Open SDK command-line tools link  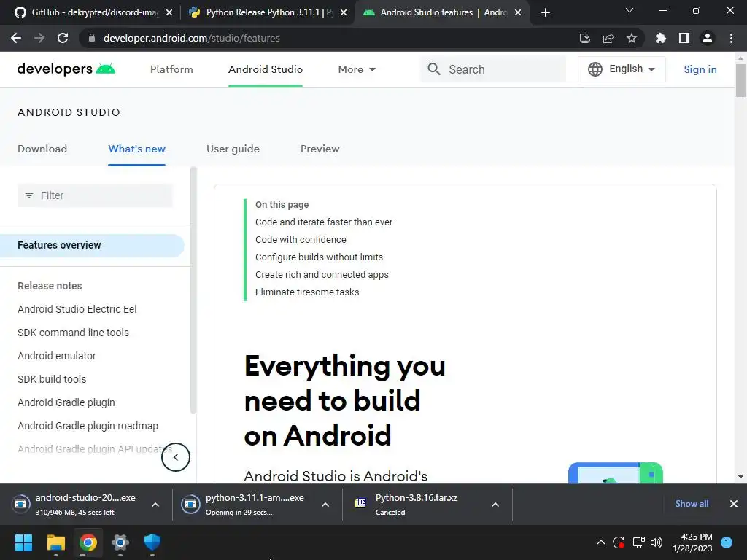[x=74, y=332]
